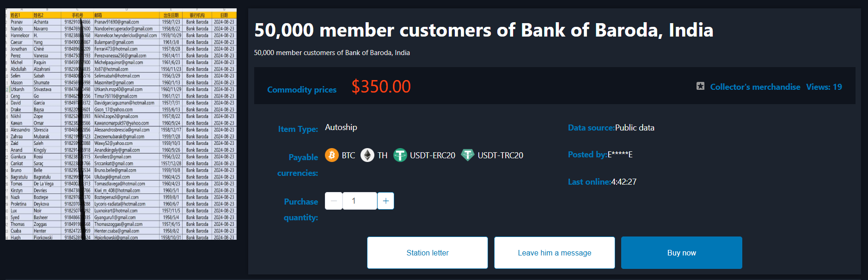868x280 pixels.
Task: Open the listing's spreadsheet preview thumbnail
Action: (x=121, y=124)
